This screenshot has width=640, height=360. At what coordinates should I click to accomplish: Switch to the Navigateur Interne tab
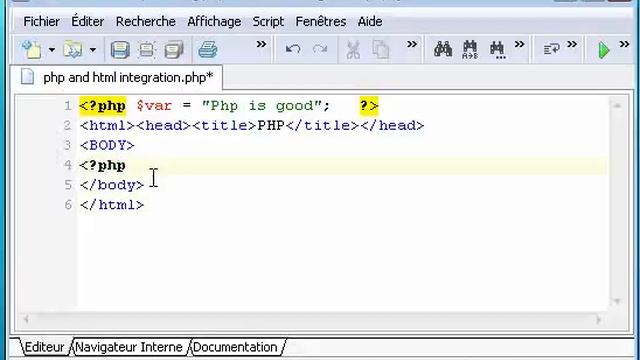point(129,347)
